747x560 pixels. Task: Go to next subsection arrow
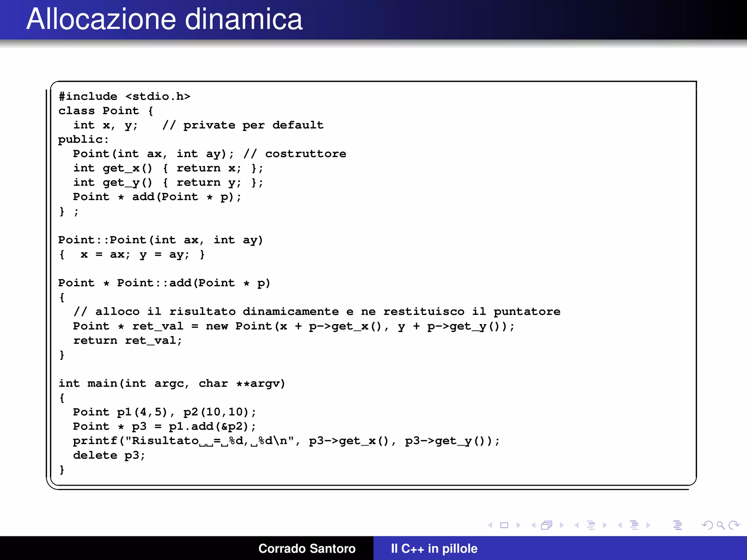[x=605, y=525]
